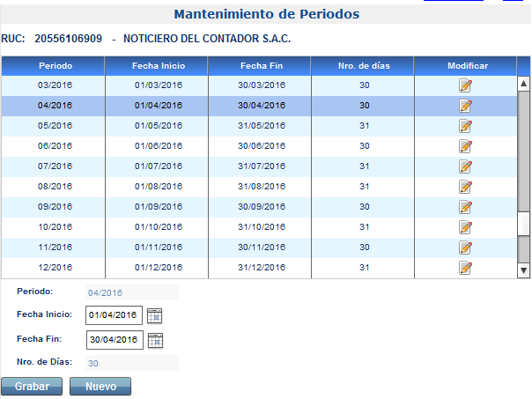Open edit for period 07/2016

tap(465, 166)
